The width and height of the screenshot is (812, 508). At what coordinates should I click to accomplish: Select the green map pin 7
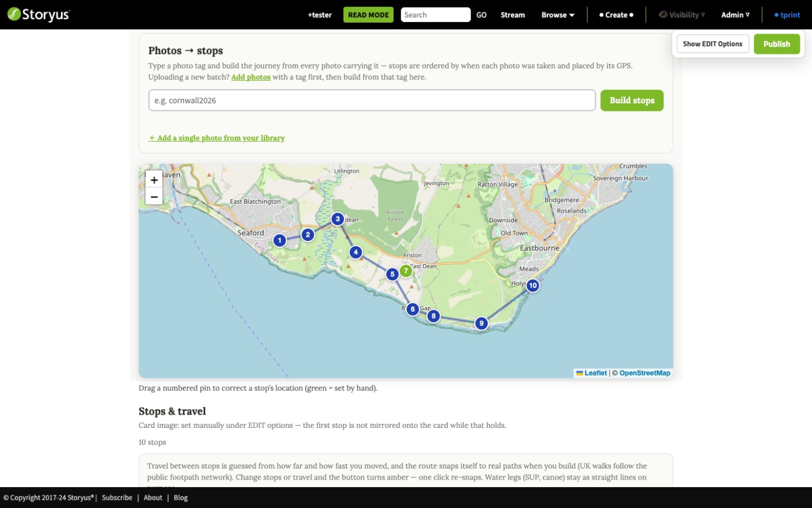click(x=406, y=271)
